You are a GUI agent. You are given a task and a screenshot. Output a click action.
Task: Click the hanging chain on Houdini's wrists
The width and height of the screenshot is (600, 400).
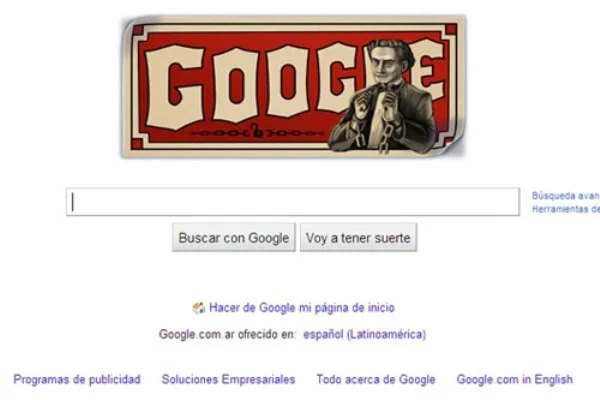point(385,138)
